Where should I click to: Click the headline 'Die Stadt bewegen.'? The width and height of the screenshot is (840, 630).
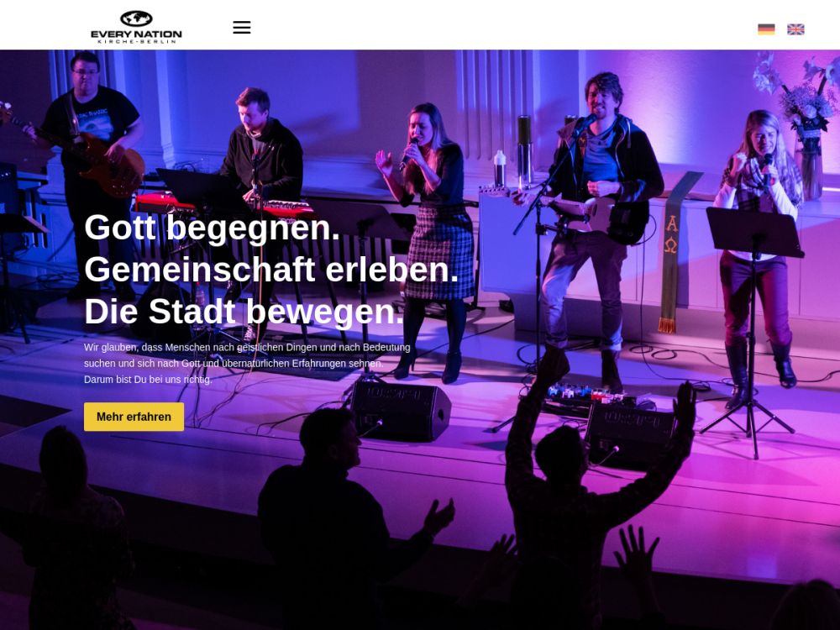(x=244, y=312)
